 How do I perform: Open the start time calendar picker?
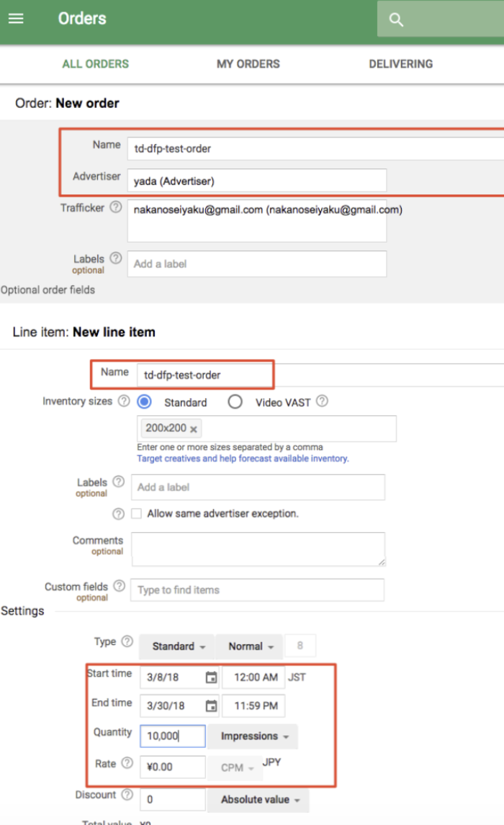tap(211, 677)
